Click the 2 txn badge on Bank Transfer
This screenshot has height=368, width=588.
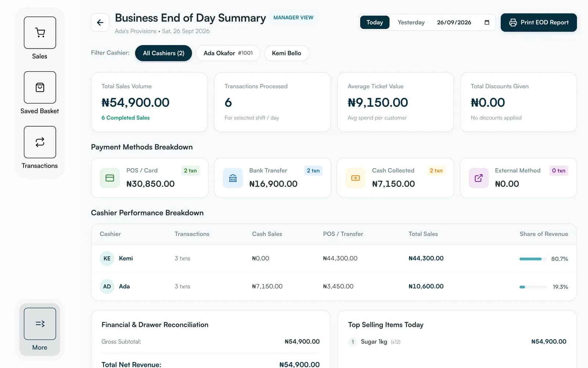click(313, 170)
